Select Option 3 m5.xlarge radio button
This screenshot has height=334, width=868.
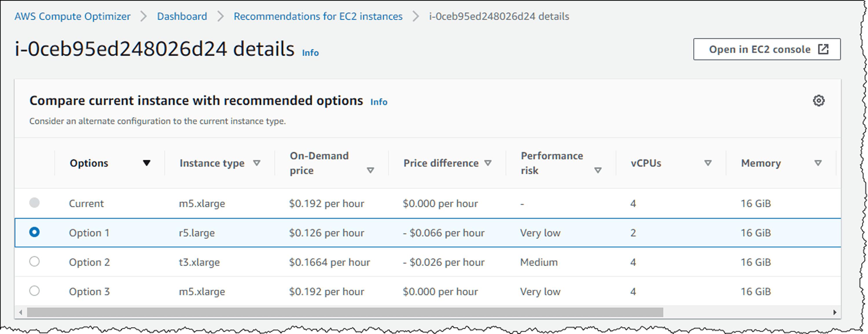pos(34,291)
